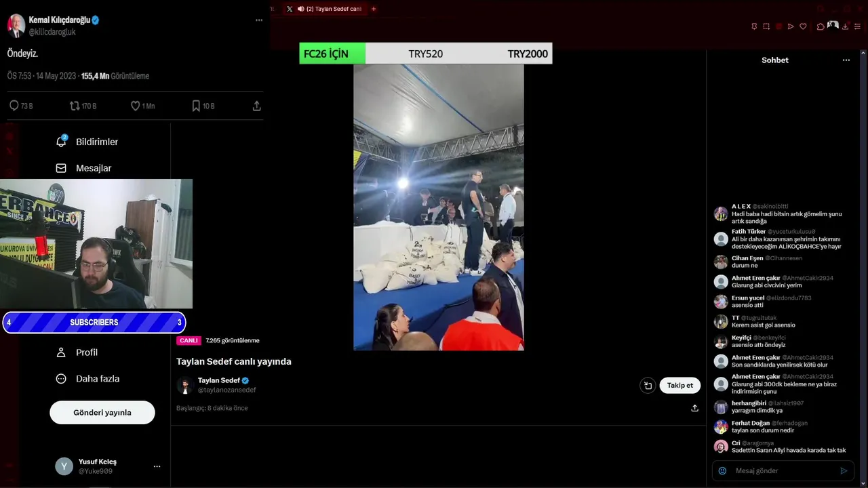The height and width of the screenshot is (488, 868).
Task: Open the browser extensions cube icon
Action: pos(821,26)
